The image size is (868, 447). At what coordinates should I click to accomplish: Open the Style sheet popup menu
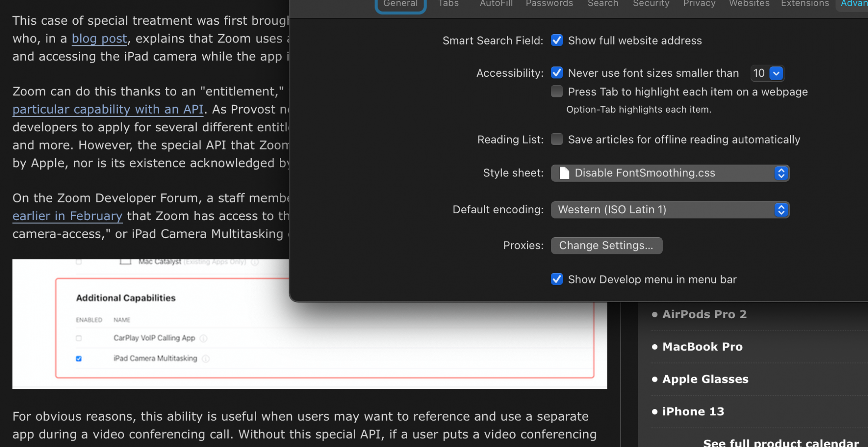(670, 173)
